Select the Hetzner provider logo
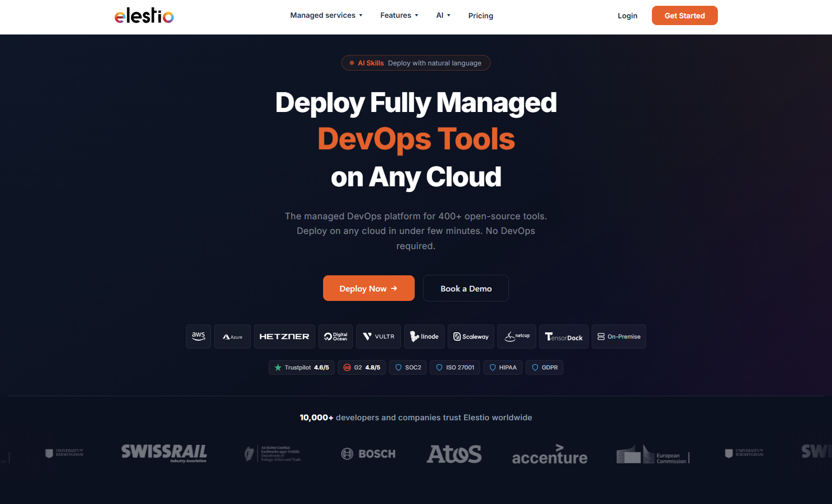Image resolution: width=832 pixels, height=504 pixels. (x=284, y=337)
